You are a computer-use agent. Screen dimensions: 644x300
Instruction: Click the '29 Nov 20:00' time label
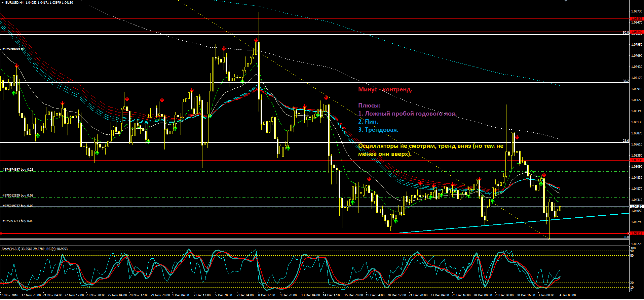point(160,295)
